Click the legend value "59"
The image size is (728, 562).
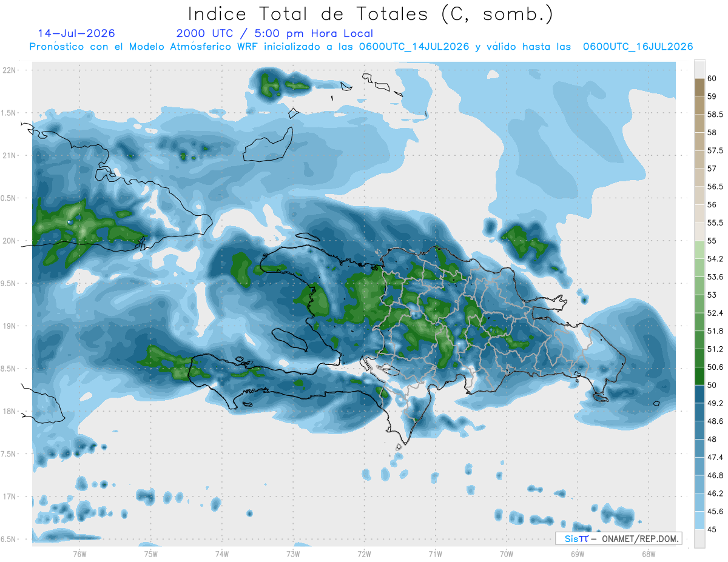(712, 96)
